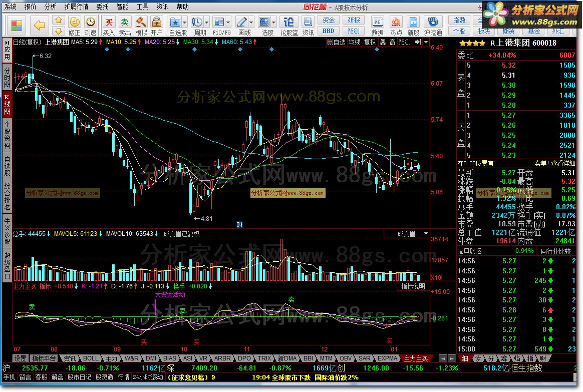Viewport: 583px width, 392px height.
Task: Click the page up arrow icon
Action: point(59,20)
